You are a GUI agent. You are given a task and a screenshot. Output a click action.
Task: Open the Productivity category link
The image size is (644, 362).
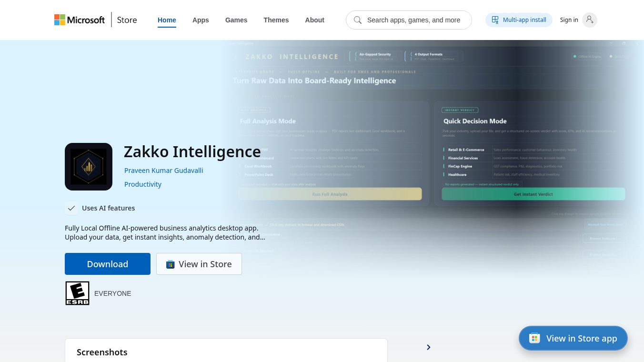143,184
